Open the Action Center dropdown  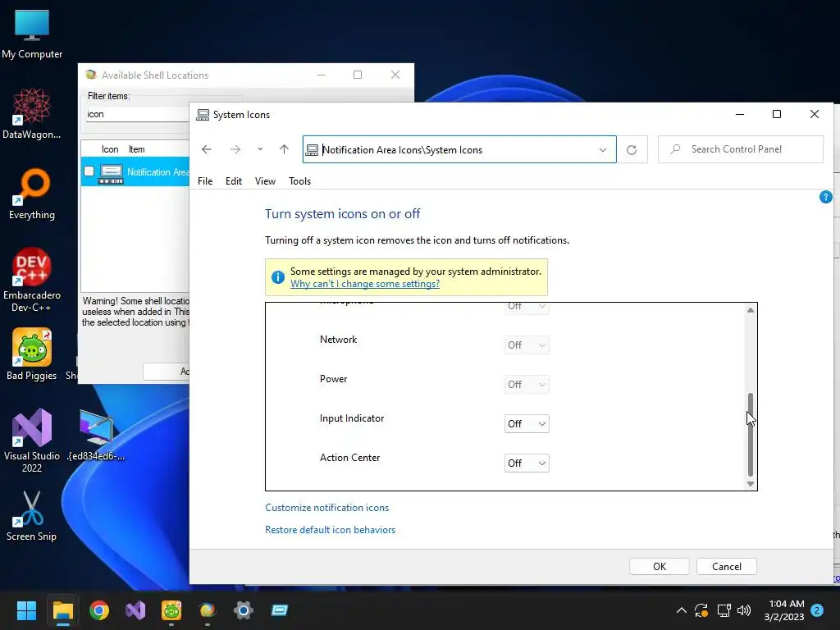527,463
